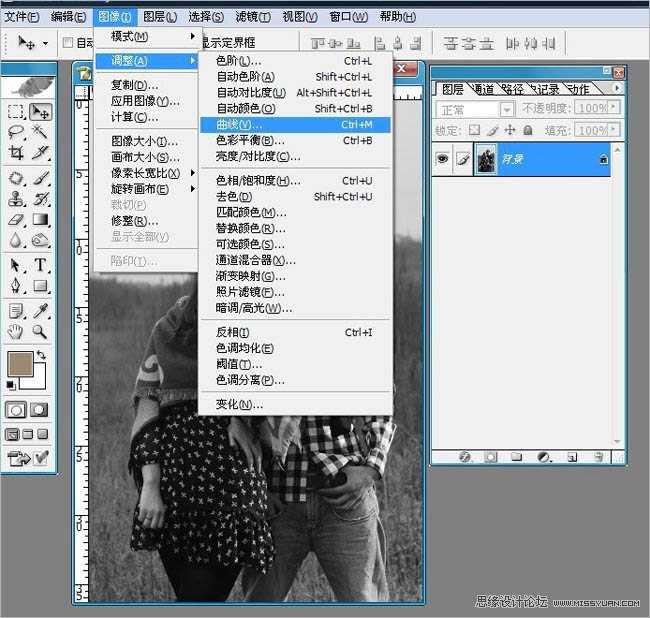Toggle lock transparent pixels

point(474,131)
